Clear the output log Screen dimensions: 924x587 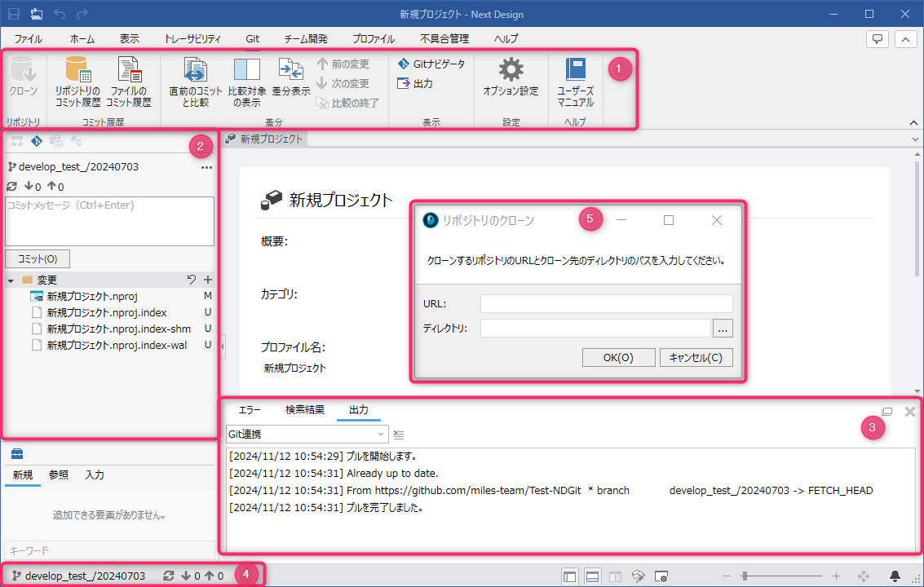click(x=399, y=435)
